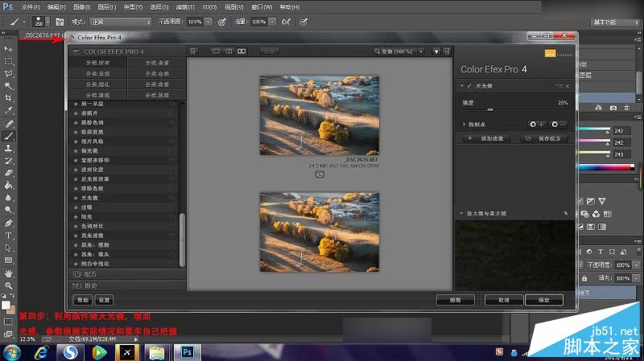Uncheck the 天光镜 filter checkmark
This screenshot has height=361, width=644.
(469, 86)
